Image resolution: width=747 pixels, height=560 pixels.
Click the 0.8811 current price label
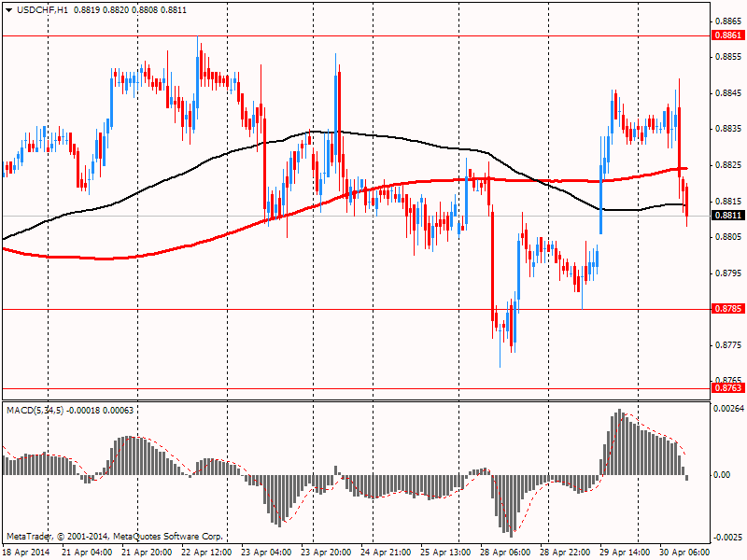(727, 216)
